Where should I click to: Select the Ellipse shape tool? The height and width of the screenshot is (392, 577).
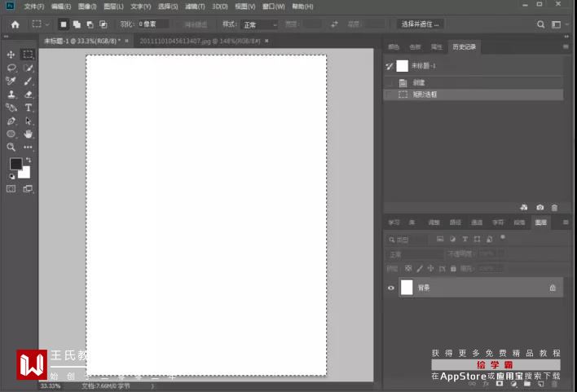pos(11,134)
